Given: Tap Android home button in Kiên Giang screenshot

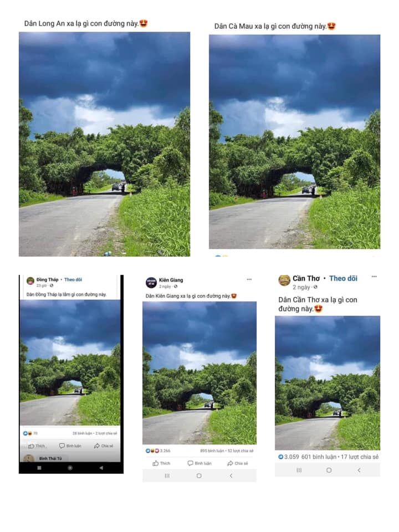Looking at the screenshot, I should coord(199,475).
